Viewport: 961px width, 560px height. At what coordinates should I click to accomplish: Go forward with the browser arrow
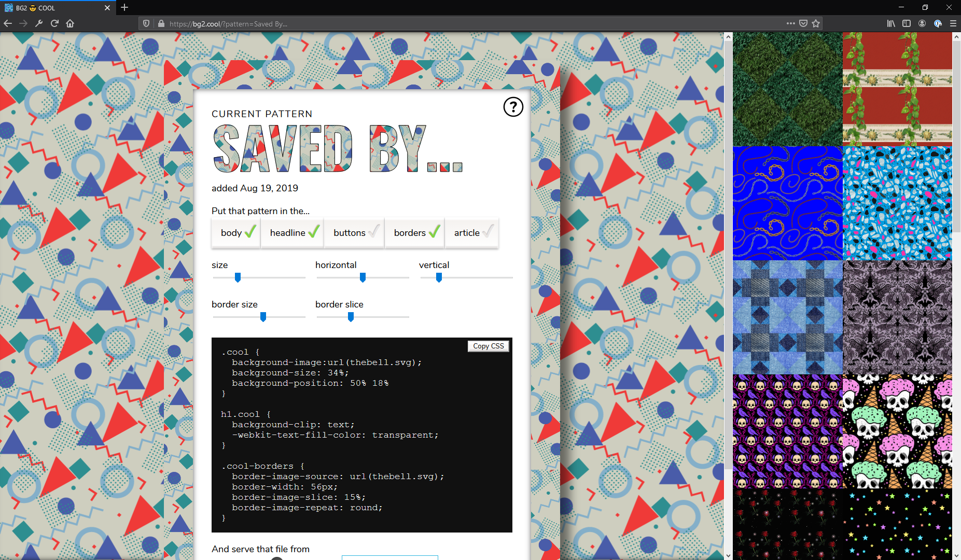(23, 23)
